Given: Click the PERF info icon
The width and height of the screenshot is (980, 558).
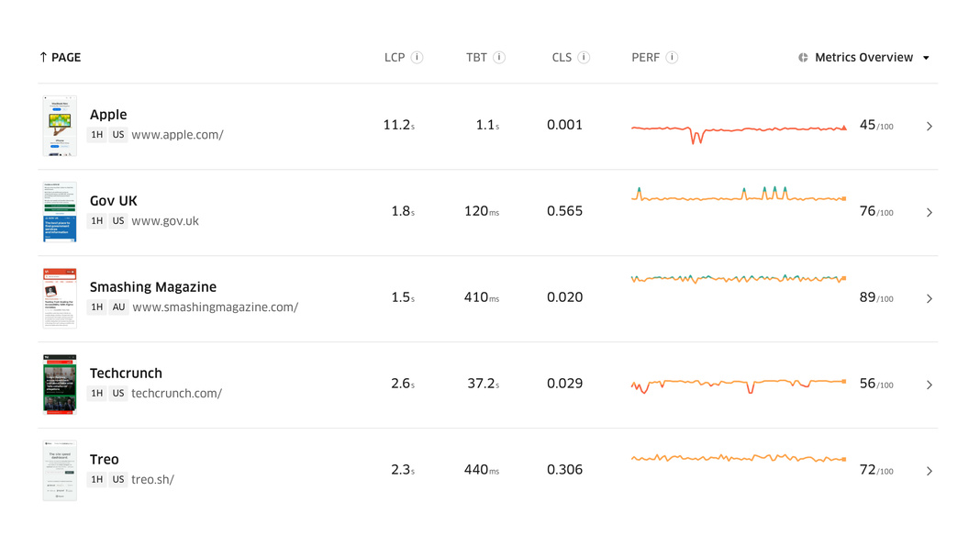Looking at the screenshot, I should click(672, 58).
